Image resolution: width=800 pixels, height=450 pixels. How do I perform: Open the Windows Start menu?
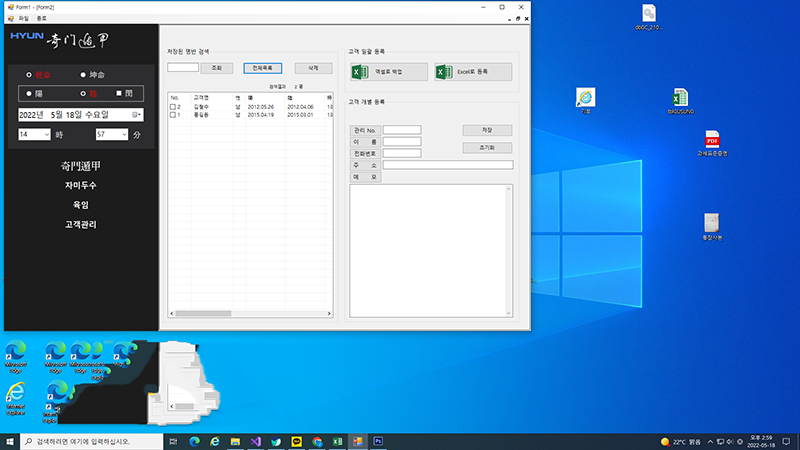pyautogui.click(x=10, y=441)
